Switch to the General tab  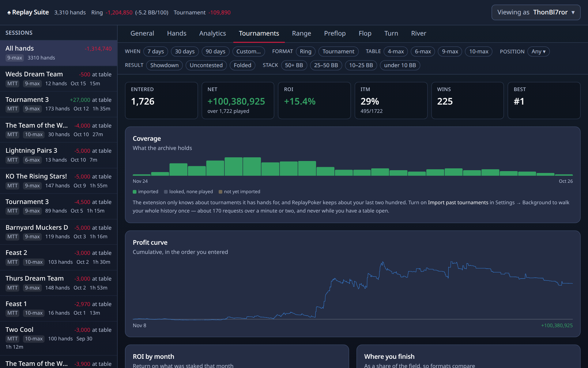142,33
